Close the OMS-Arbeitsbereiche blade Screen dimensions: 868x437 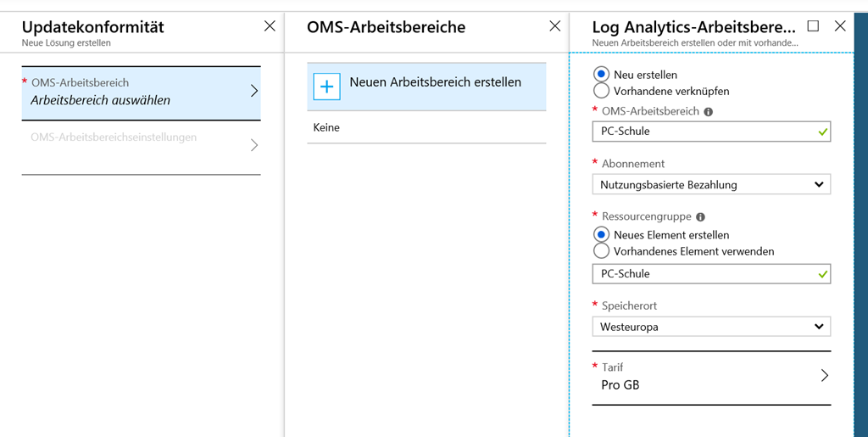[x=555, y=26]
